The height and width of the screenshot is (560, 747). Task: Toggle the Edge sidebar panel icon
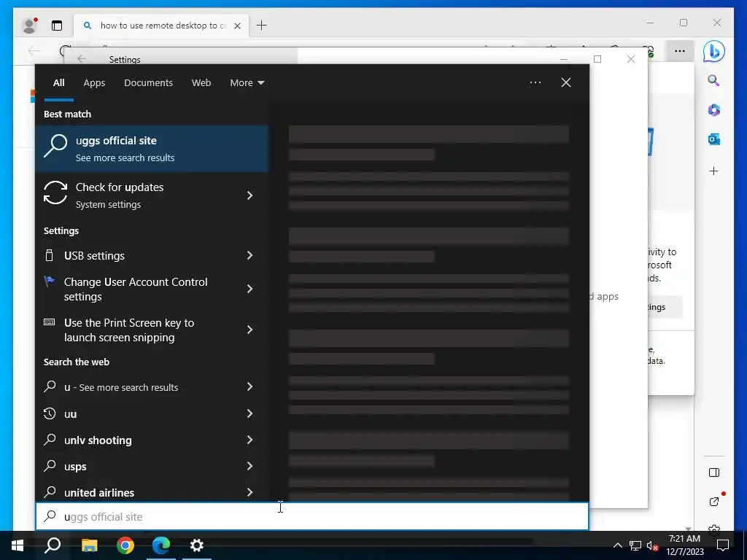(713, 472)
